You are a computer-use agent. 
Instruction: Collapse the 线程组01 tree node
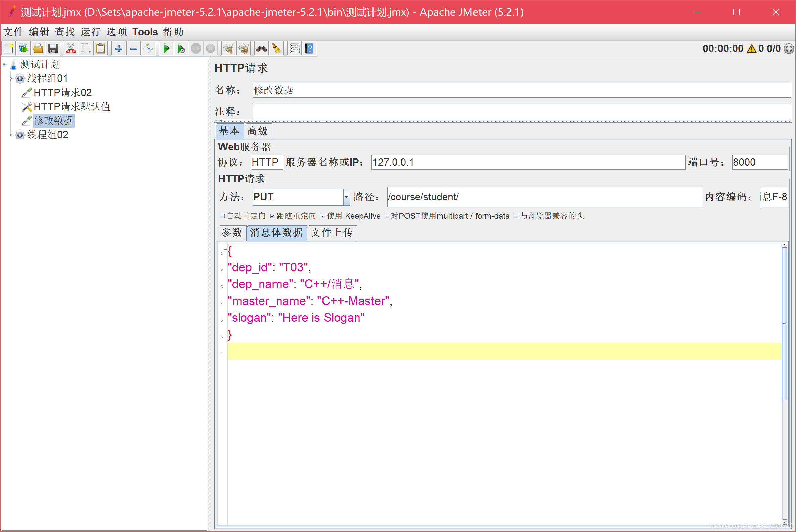coord(11,79)
